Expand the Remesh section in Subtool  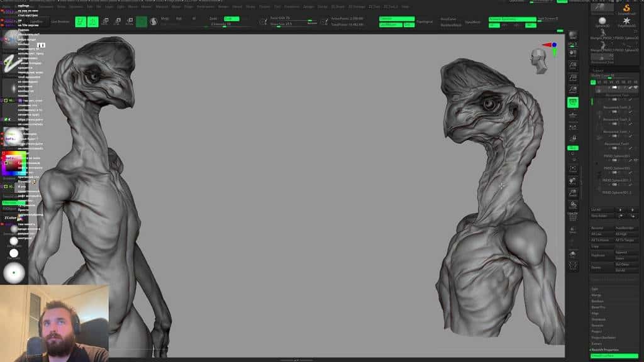(x=597, y=326)
